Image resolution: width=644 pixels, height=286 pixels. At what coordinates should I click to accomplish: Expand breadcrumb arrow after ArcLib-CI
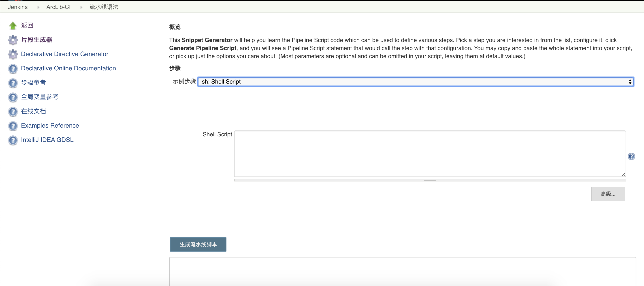(x=81, y=7)
